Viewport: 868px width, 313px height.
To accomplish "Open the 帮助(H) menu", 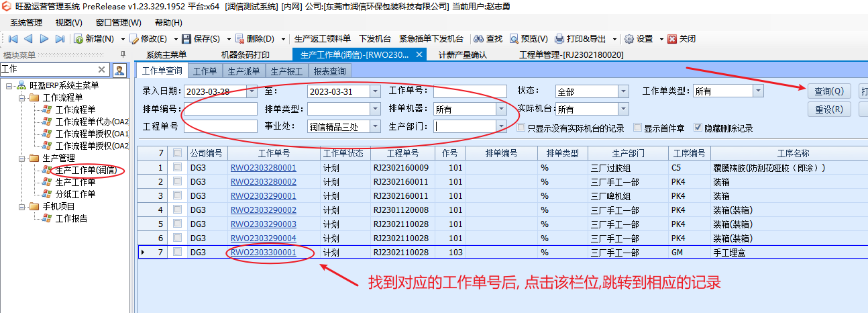I will [168, 23].
